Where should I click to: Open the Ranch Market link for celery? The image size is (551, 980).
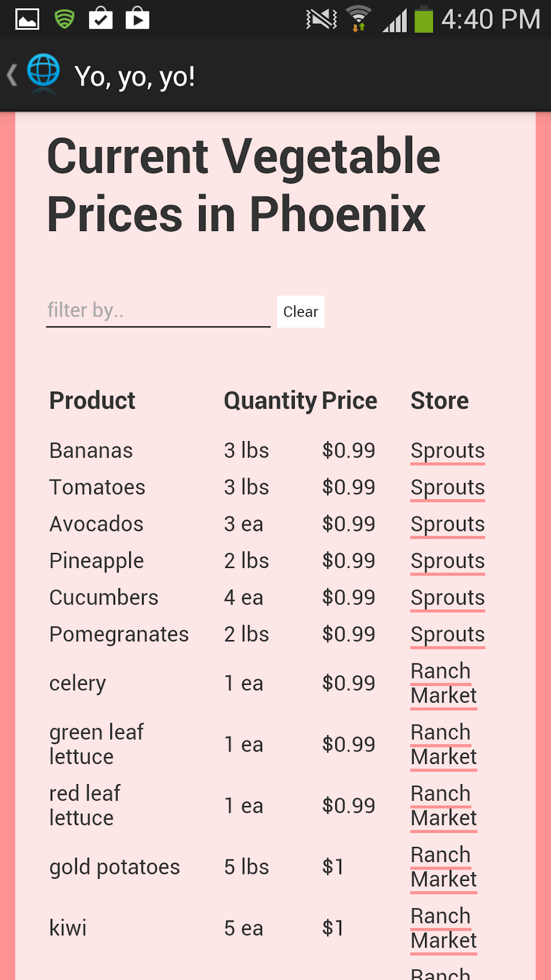tap(443, 683)
